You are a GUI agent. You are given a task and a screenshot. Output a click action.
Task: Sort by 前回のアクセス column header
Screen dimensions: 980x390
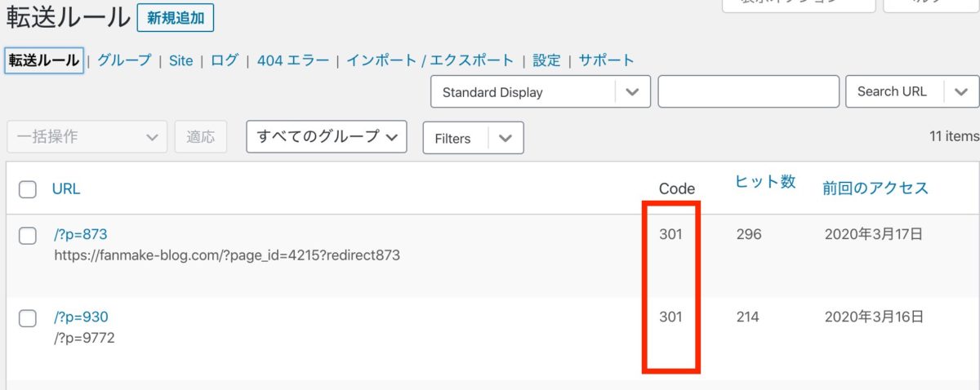875,188
